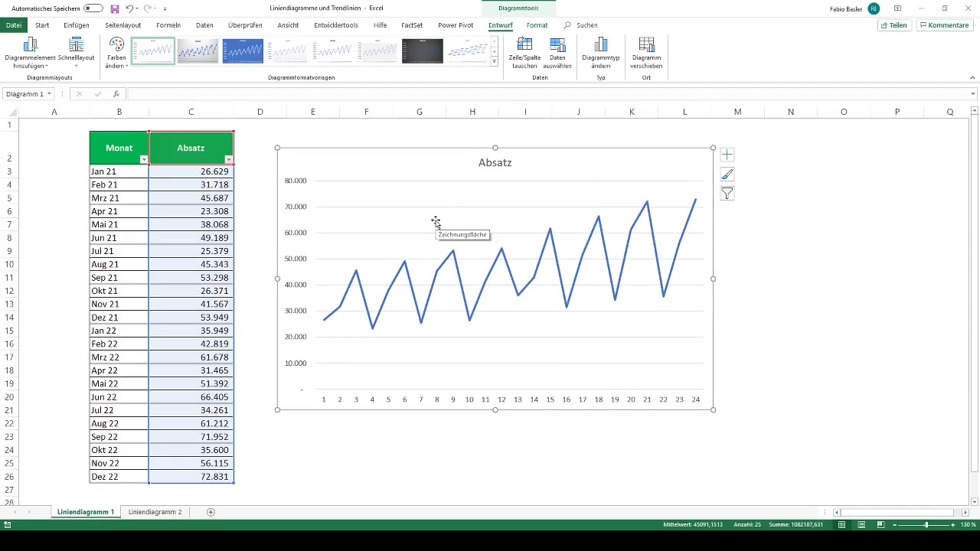Toggle Automatisches Speichern switch
Screen dimensions: 980x551
tap(93, 8)
